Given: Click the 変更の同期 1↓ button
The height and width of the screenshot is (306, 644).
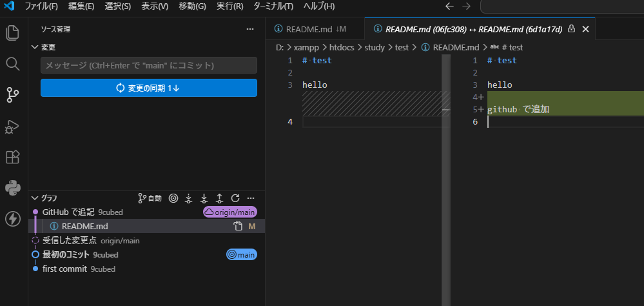Looking at the screenshot, I should 148,88.
